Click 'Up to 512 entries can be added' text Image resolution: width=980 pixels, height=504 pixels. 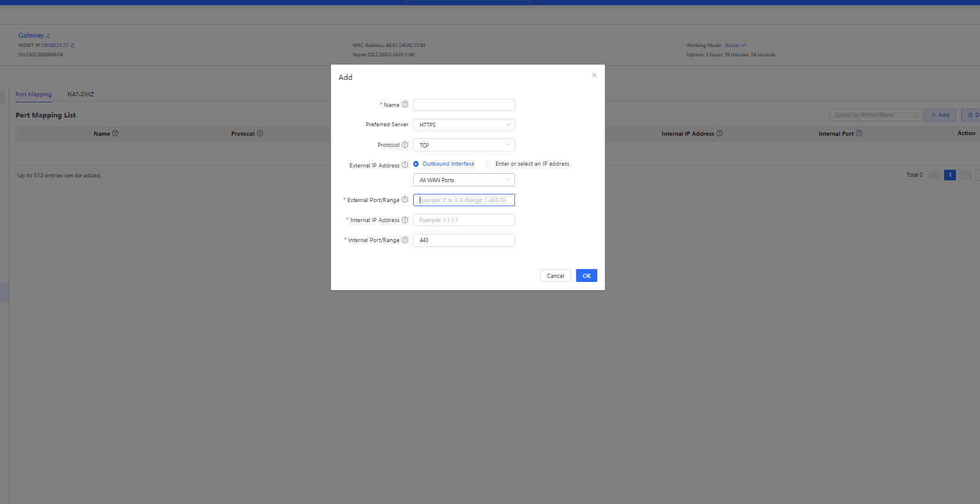click(59, 176)
